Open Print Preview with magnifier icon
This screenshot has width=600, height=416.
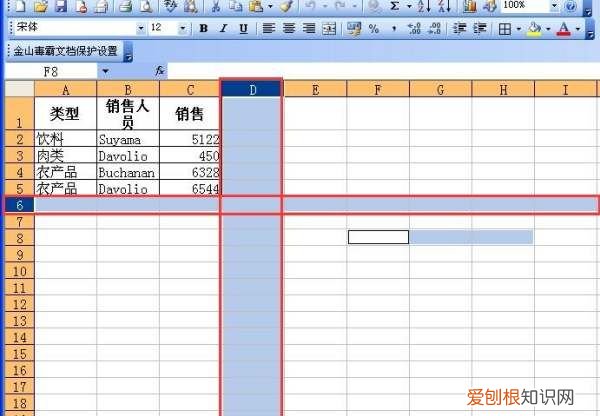coord(146,5)
